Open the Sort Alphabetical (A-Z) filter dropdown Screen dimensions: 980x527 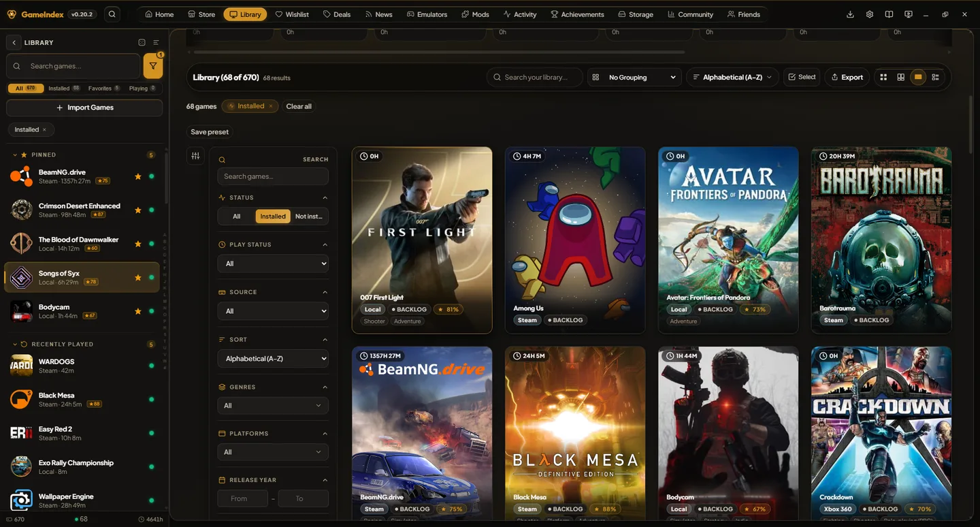point(273,358)
